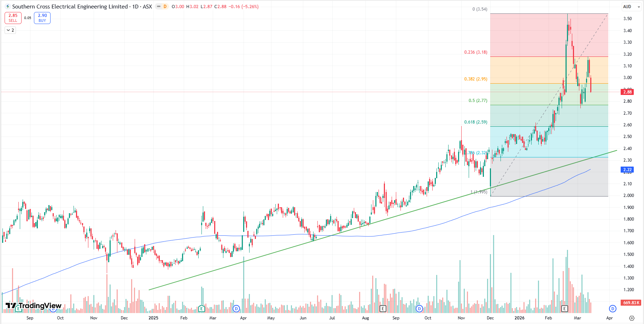Click the SELL 2.85 button
This screenshot has width=644, height=324.
tap(13, 18)
